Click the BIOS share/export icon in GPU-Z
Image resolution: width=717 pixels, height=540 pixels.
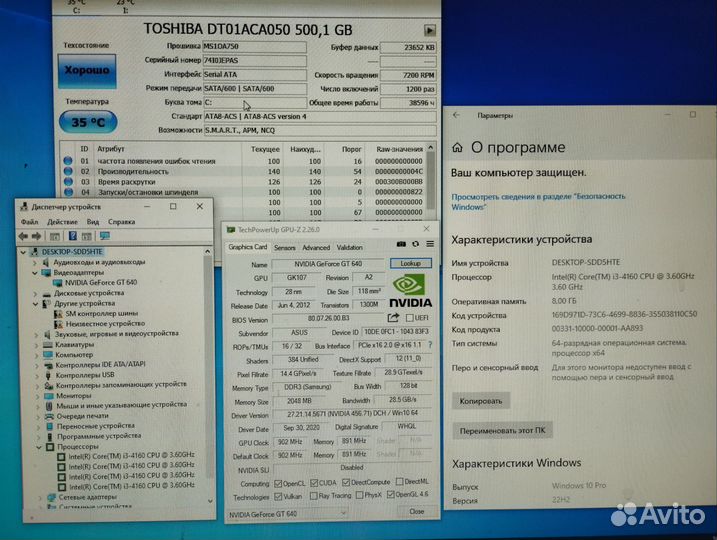(393, 318)
